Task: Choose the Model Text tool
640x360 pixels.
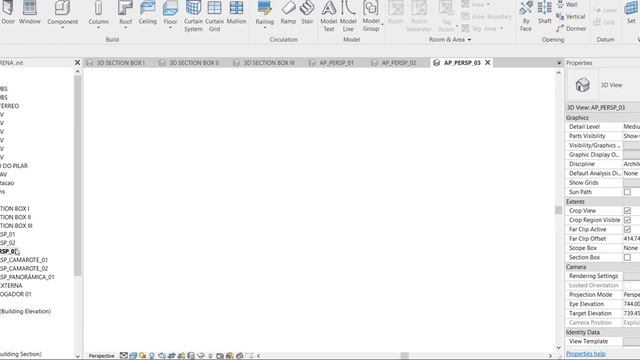Action: coord(329,16)
